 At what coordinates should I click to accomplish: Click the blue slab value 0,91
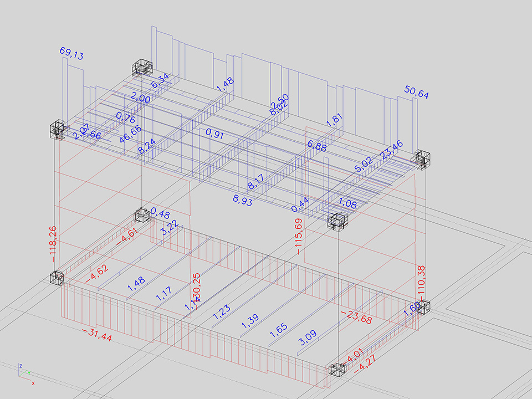[215, 134]
